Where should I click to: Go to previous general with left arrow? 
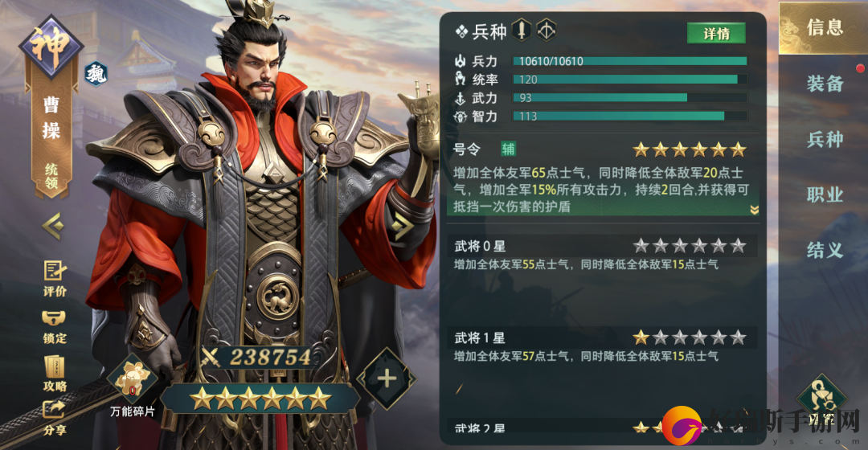tap(53, 226)
